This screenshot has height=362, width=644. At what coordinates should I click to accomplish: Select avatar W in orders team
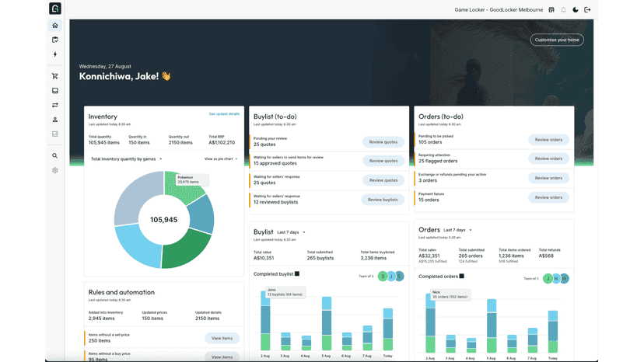point(565,279)
